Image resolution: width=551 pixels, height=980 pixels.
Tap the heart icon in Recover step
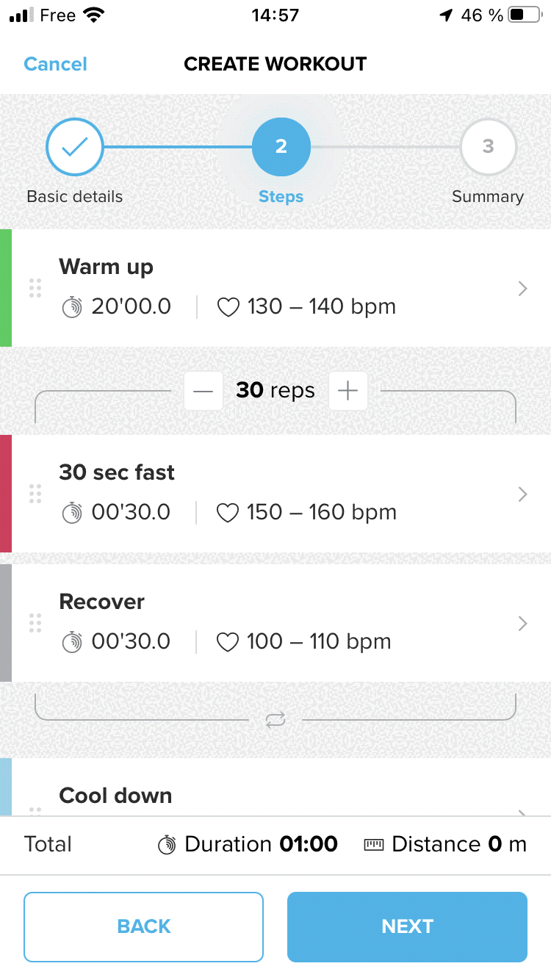tap(228, 642)
